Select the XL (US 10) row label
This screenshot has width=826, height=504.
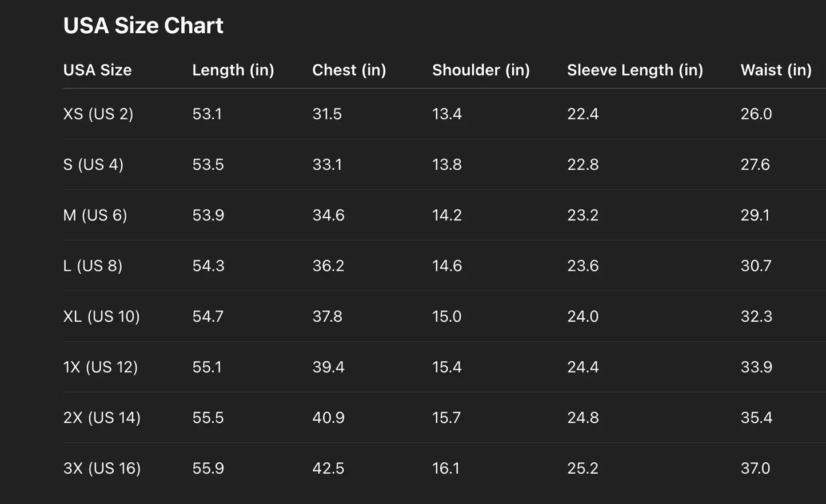pos(101,317)
